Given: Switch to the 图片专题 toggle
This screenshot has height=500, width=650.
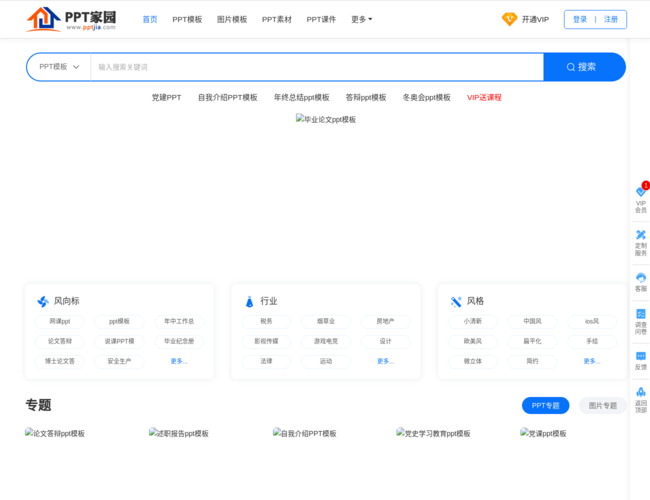Looking at the screenshot, I should click(x=602, y=405).
